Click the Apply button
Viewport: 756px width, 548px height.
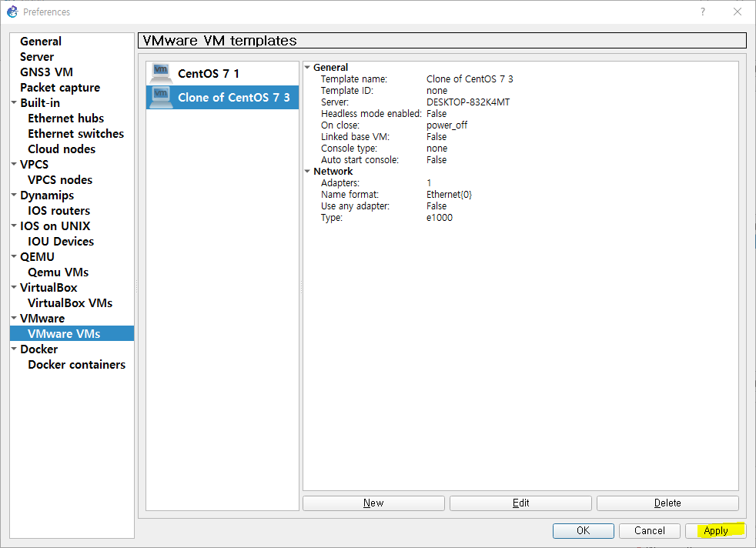pos(715,530)
